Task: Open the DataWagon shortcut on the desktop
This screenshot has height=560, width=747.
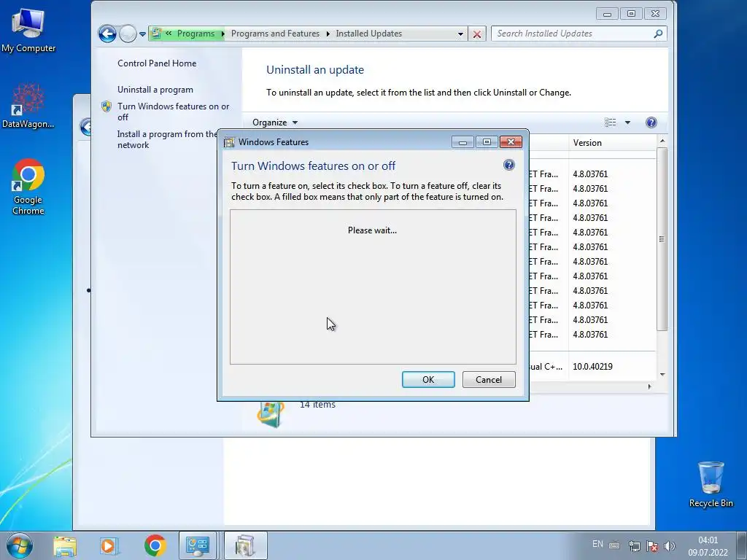Action: (x=28, y=106)
